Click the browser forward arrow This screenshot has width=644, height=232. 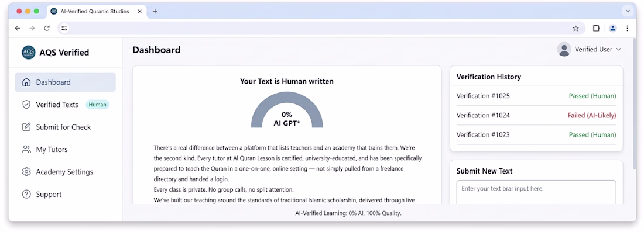pyautogui.click(x=32, y=28)
